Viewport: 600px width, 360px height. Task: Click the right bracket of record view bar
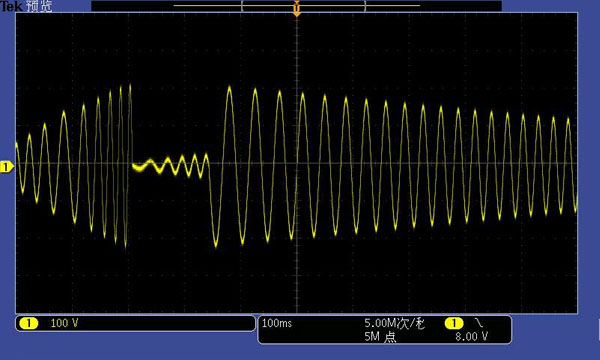pos(365,6)
